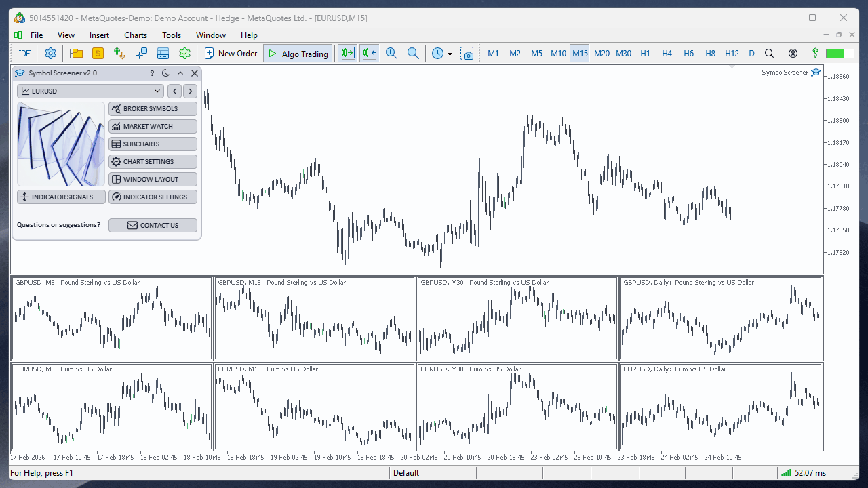Viewport: 868px width, 488px height.
Task: Click the CONTACT US button
Action: coord(153,225)
